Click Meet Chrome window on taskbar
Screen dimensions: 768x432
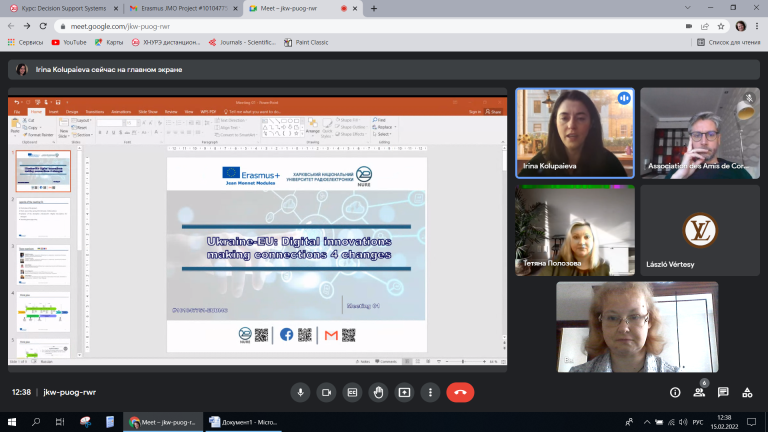tap(163, 422)
